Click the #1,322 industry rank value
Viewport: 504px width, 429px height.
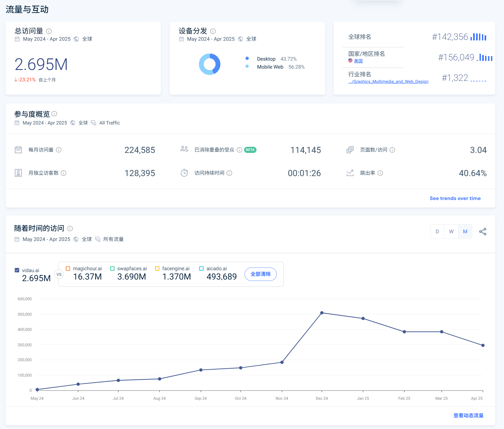click(x=455, y=78)
